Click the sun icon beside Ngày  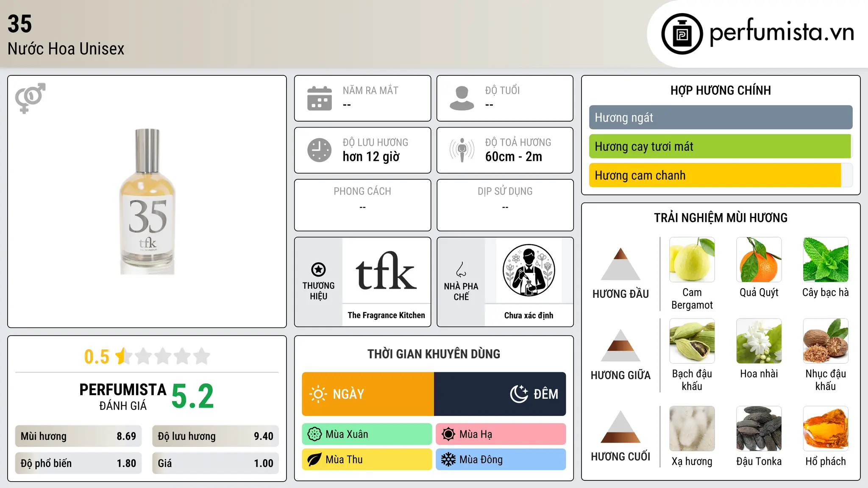pos(318,394)
